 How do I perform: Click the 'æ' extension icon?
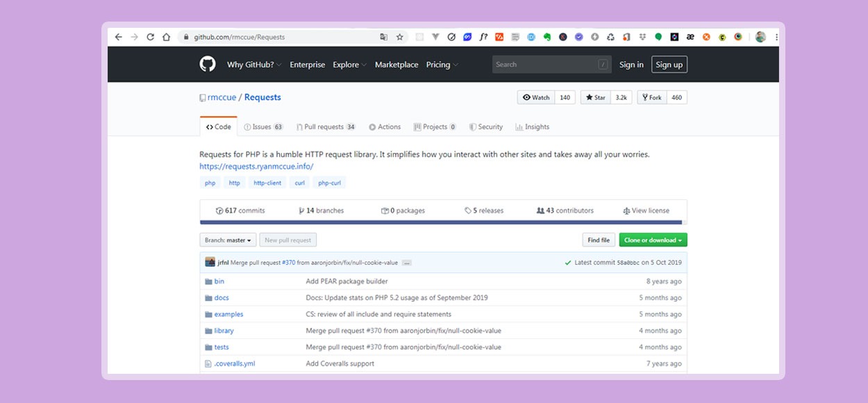click(x=690, y=37)
